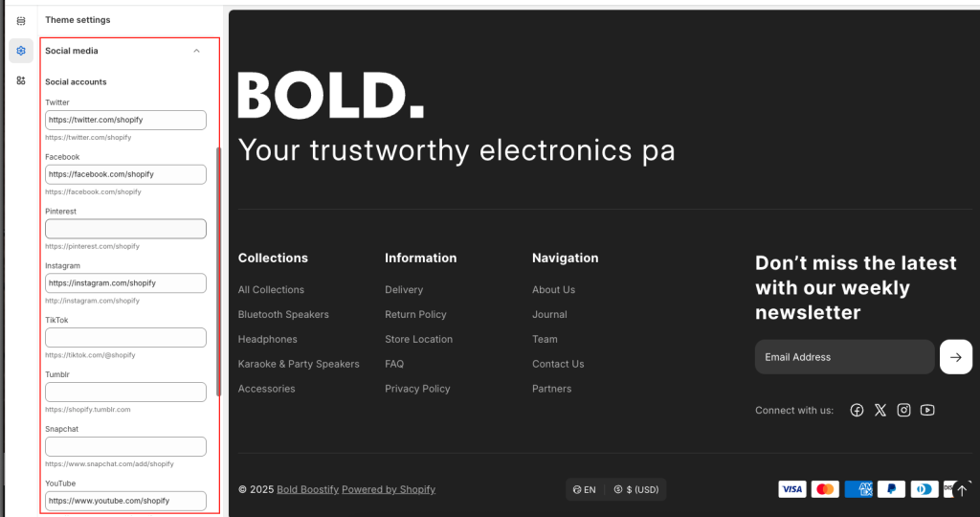
Task: Click the X (Twitter) icon in footer
Action: pyautogui.click(x=880, y=410)
